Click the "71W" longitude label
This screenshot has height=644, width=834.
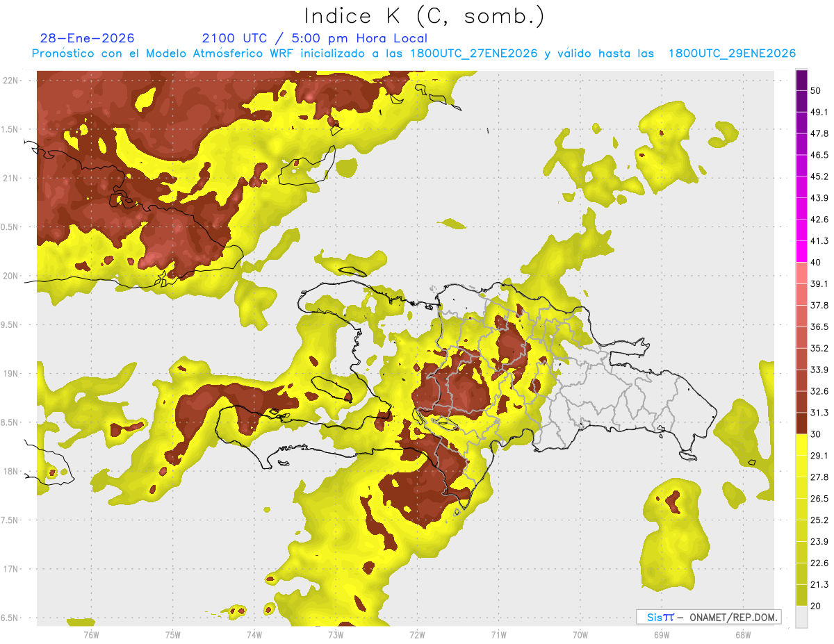pos(498,634)
